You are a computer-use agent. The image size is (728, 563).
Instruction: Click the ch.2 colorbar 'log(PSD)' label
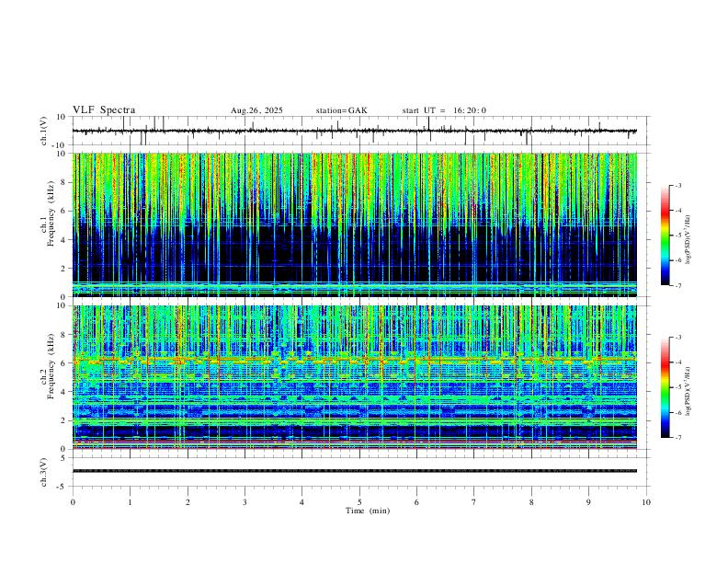tap(688, 391)
